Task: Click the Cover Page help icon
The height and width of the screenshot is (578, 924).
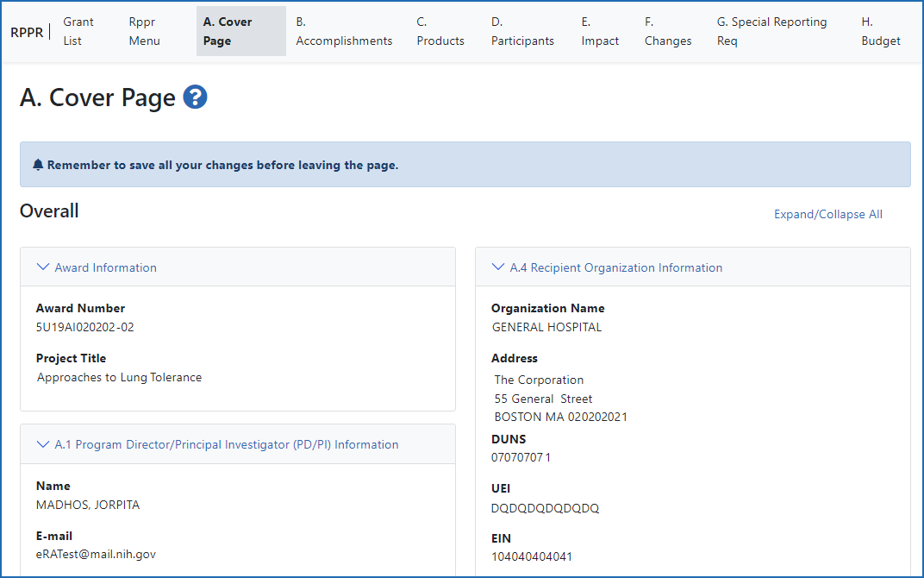Action: (x=195, y=97)
